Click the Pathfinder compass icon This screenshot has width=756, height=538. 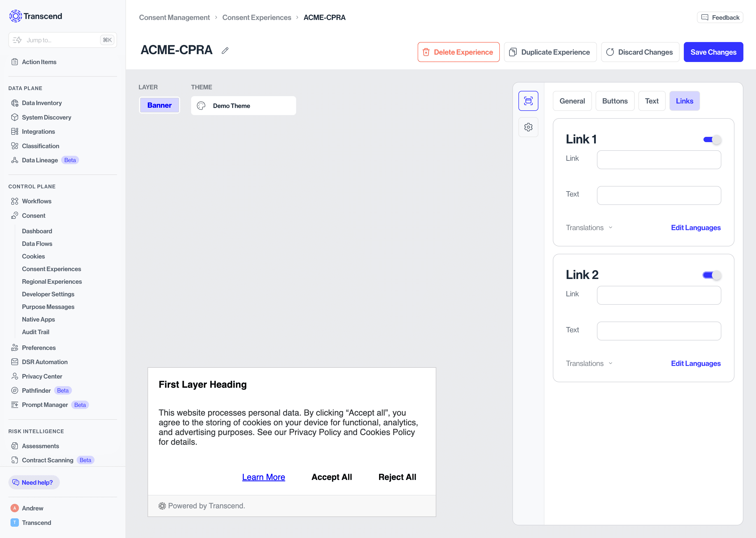[14, 391]
